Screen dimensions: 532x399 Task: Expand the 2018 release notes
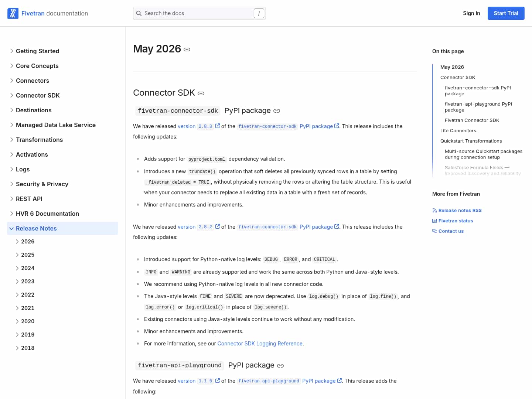coord(17,348)
